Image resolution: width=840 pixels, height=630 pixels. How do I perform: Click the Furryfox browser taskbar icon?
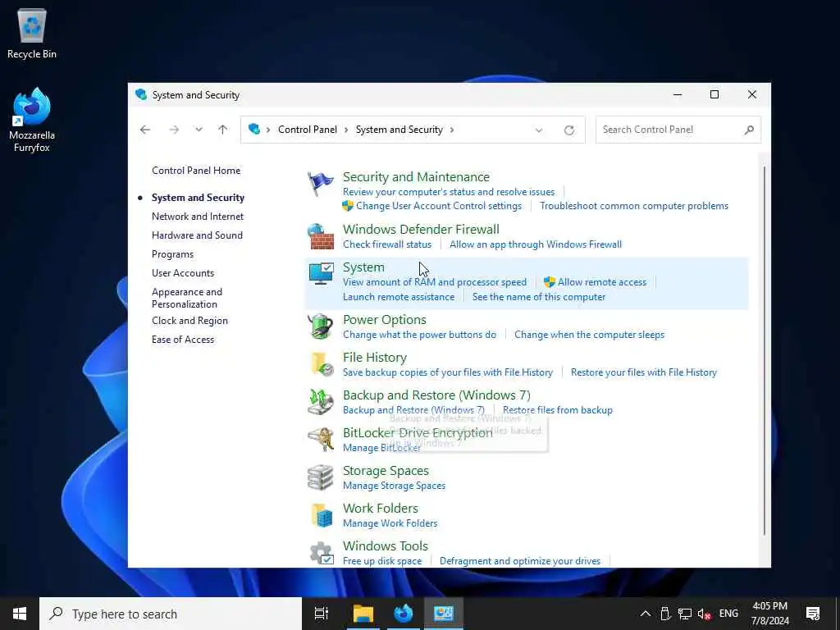404,614
